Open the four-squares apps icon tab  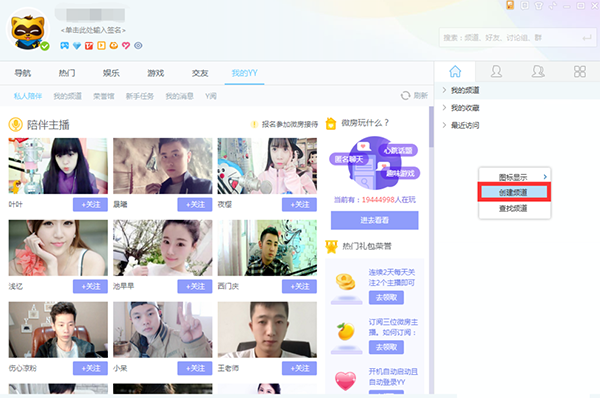click(x=580, y=71)
